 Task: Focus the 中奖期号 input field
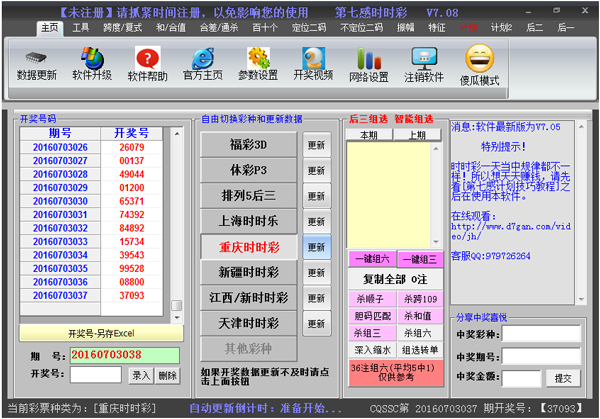tap(541, 356)
